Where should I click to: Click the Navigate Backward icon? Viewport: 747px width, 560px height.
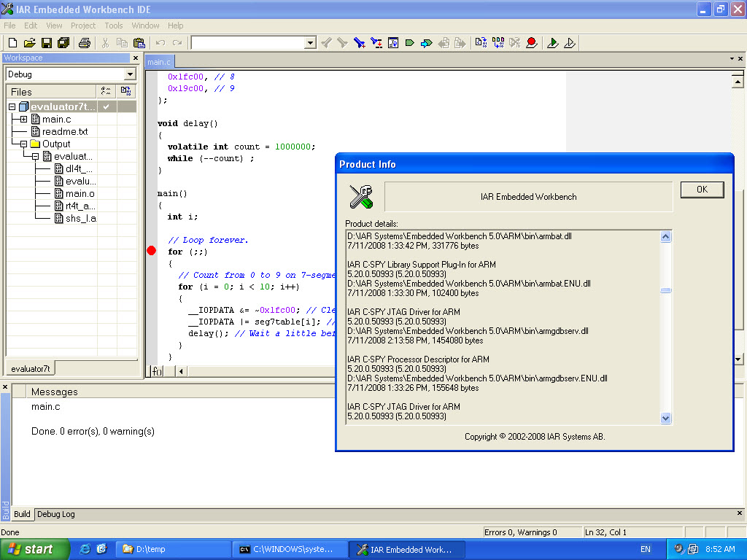444,43
